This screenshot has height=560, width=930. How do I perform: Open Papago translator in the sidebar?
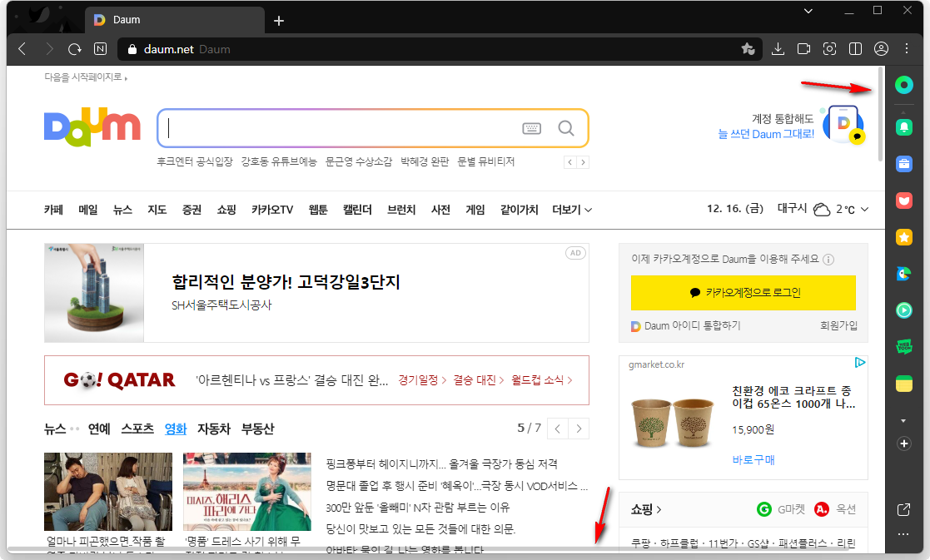[x=904, y=273]
